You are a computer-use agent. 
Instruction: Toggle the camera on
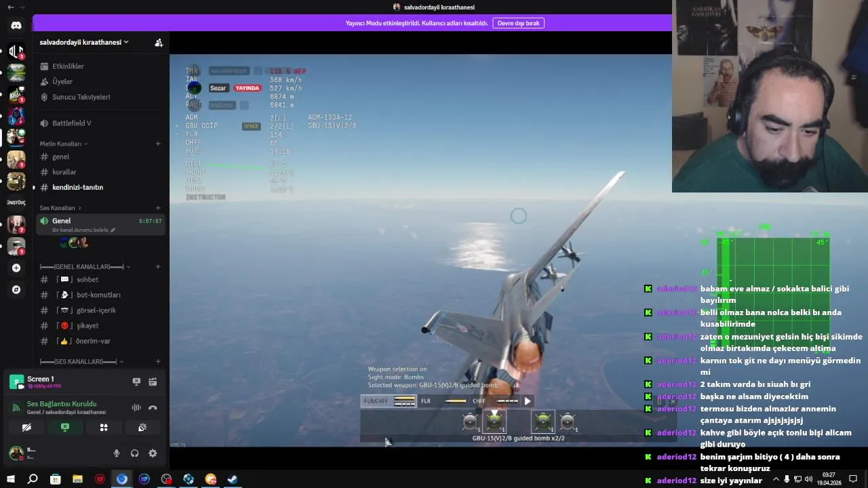point(26,428)
